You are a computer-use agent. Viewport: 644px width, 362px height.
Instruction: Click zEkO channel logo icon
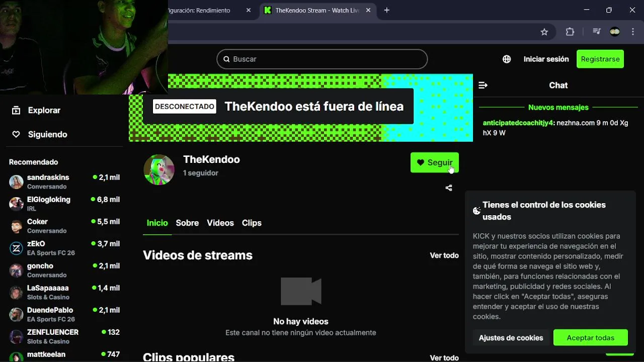(16, 248)
